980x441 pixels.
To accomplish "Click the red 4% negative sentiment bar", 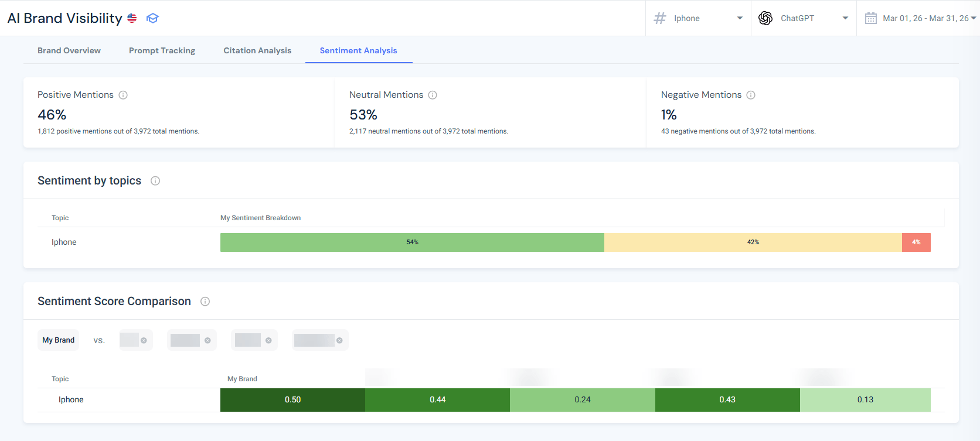I will pos(916,242).
